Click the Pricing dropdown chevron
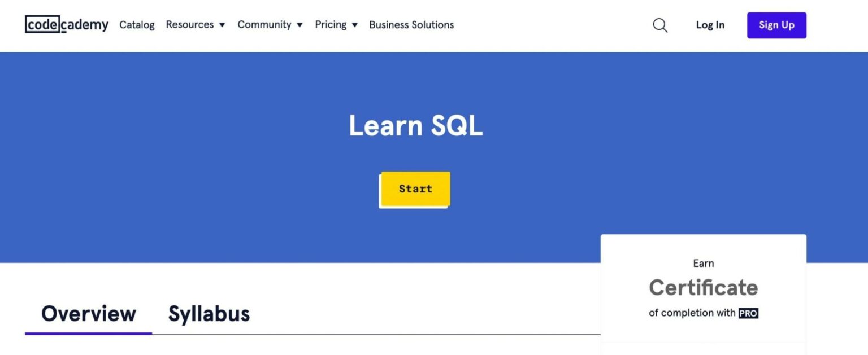 (x=355, y=25)
